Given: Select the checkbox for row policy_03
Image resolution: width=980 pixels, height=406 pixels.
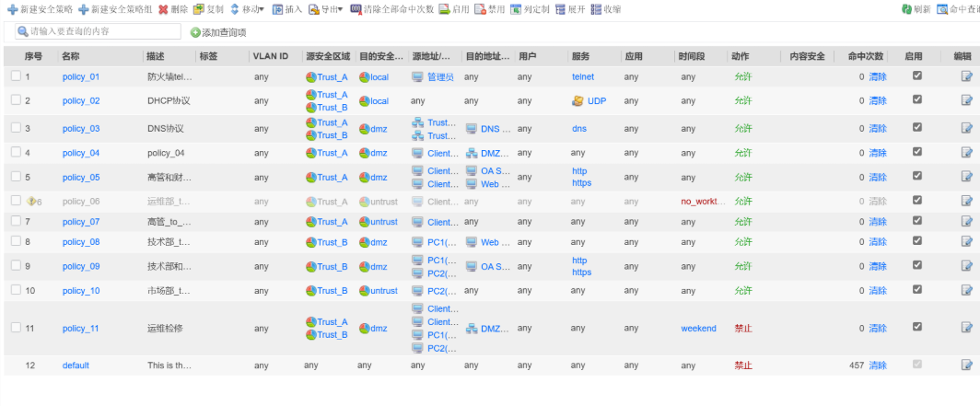Looking at the screenshot, I should 16,127.
